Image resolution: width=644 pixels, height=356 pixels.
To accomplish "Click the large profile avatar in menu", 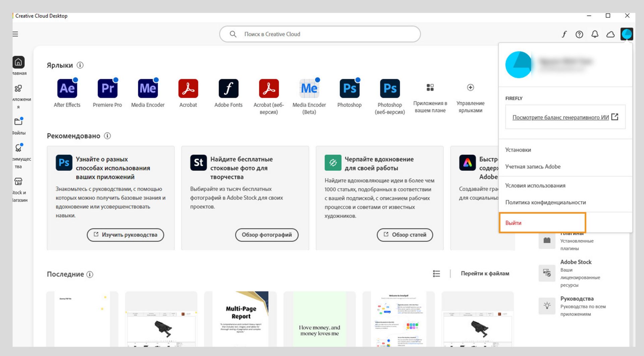I will pyautogui.click(x=519, y=65).
